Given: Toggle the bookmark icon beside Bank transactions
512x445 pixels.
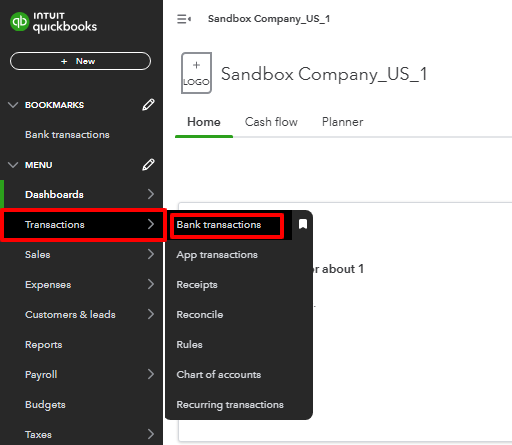Looking at the screenshot, I should tap(303, 224).
